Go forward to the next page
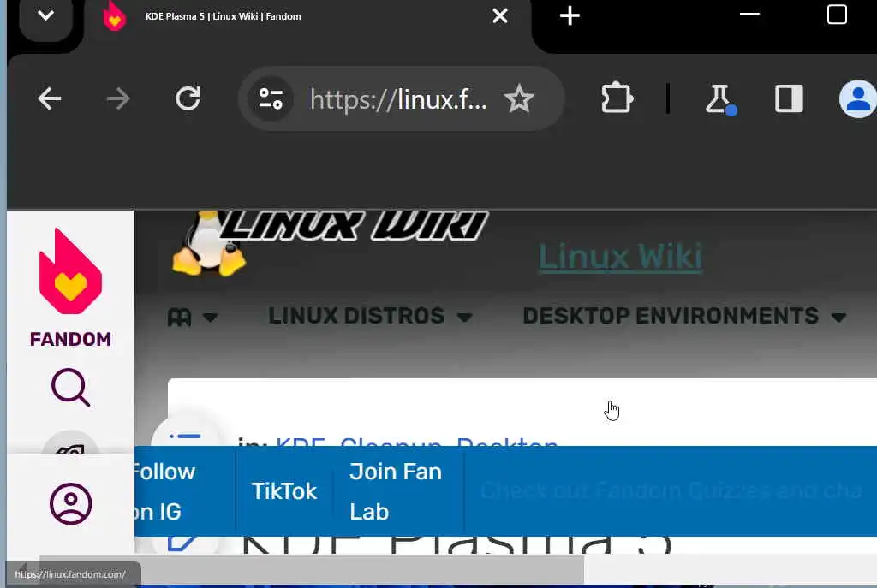The width and height of the screenshot is (877, 588). (x=118, y=99)
